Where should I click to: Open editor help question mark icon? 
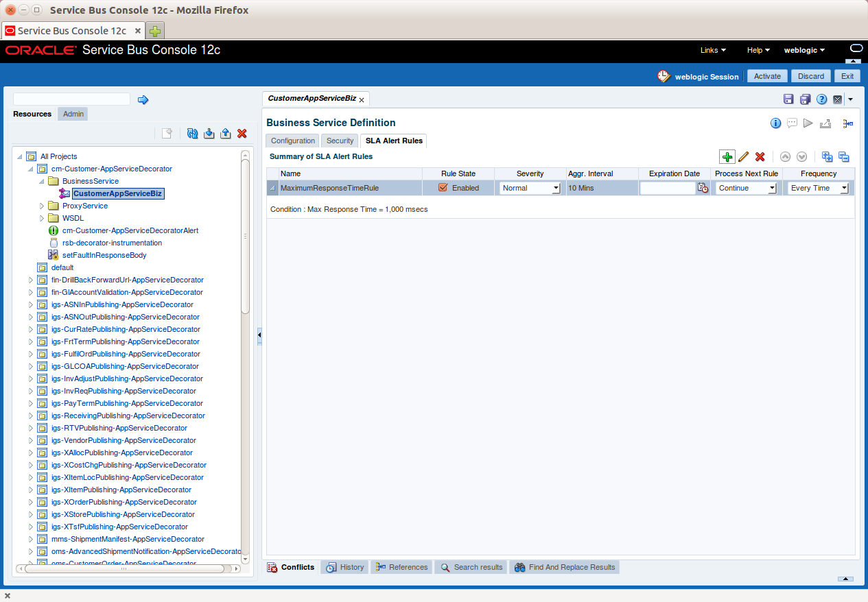[x=822, y=99]
